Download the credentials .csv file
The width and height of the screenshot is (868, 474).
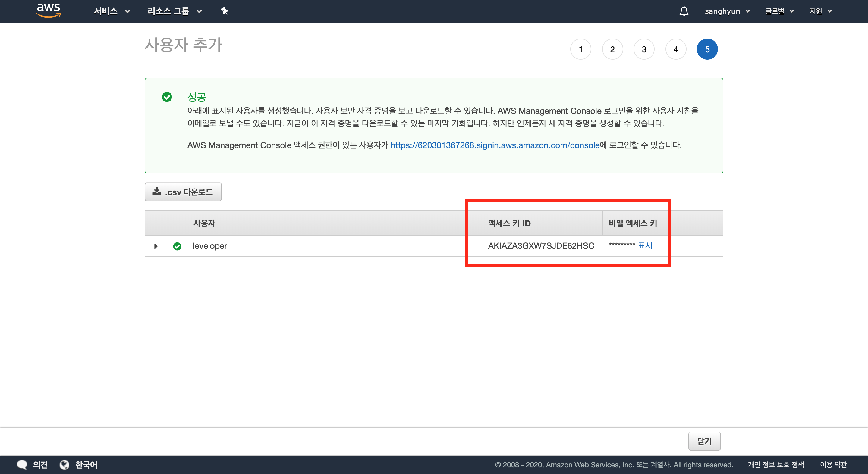tap(183, 192)
